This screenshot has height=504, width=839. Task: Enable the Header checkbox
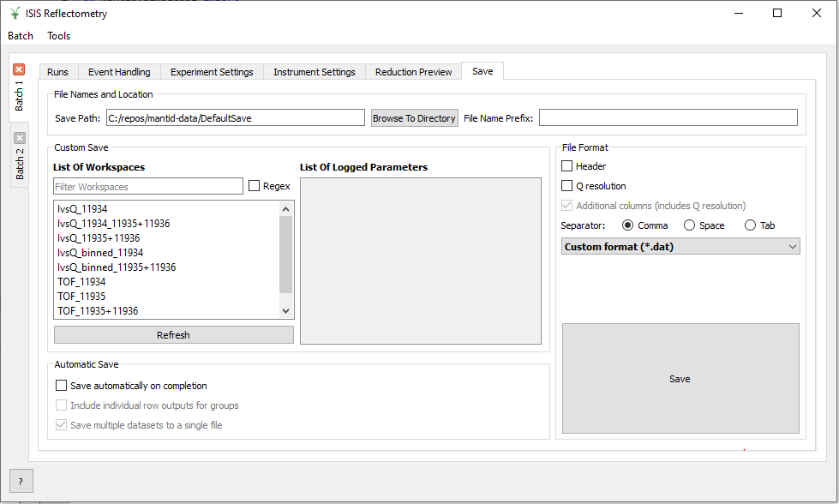pyautogui.click(x=567, y=166)
